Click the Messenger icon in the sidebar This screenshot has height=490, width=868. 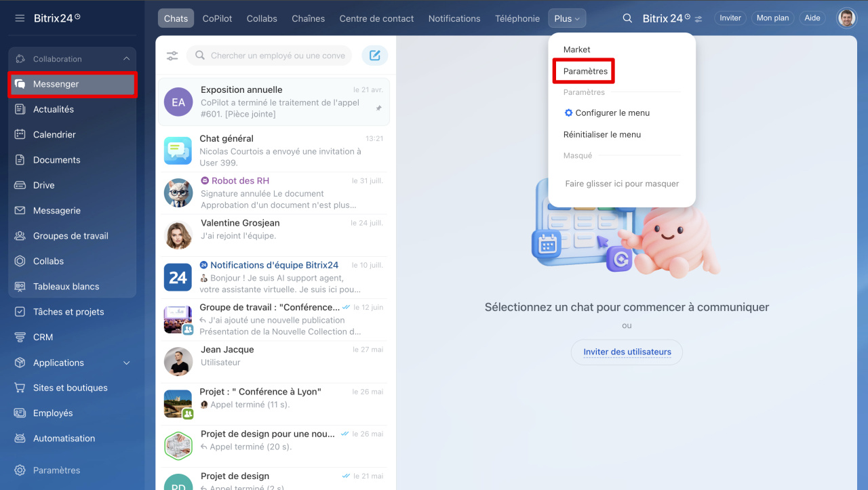(x=20, y=84)
